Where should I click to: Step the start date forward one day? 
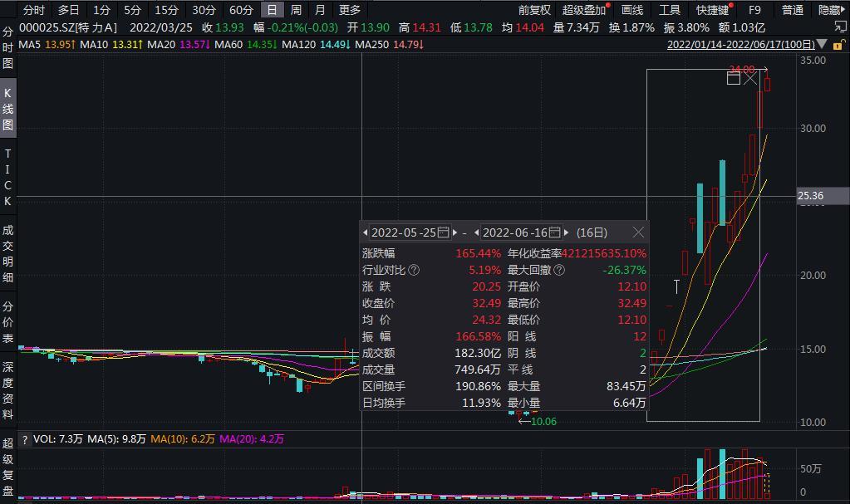454,232
